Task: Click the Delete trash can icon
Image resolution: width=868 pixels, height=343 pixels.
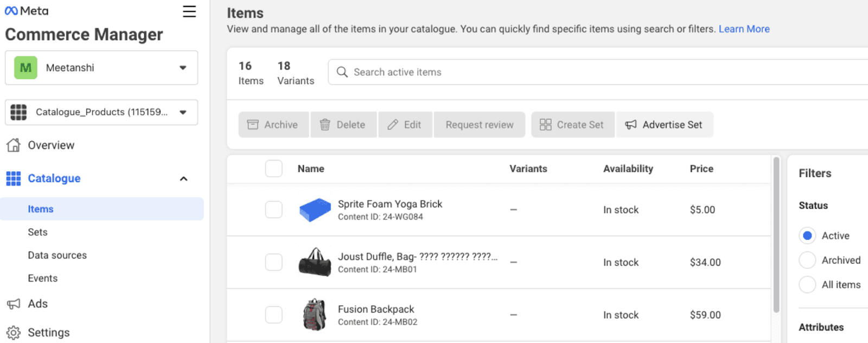Action: (325, 125)
